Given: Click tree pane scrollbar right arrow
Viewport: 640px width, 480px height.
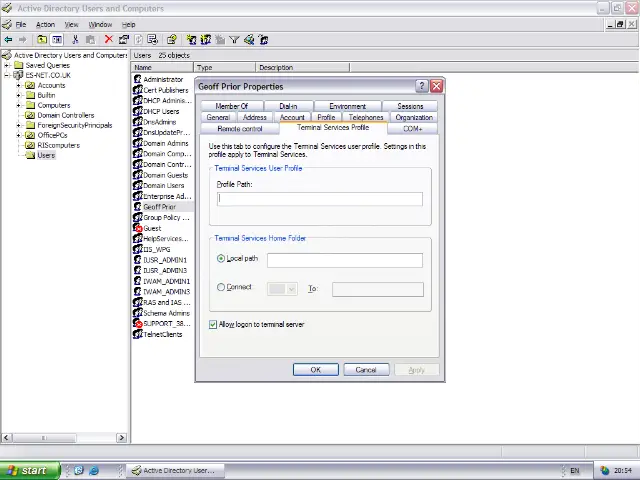Looking at the screenshot, I should 121,438.
